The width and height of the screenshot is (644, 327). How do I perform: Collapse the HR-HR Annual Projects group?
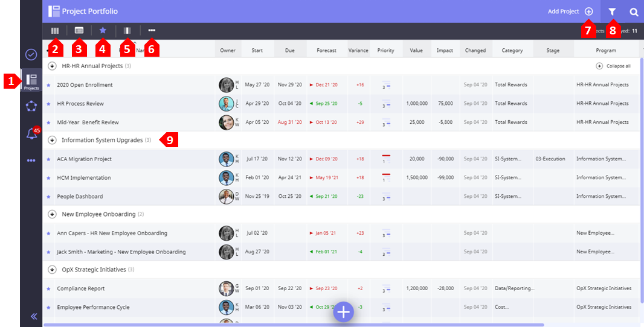tap(52, 66)
